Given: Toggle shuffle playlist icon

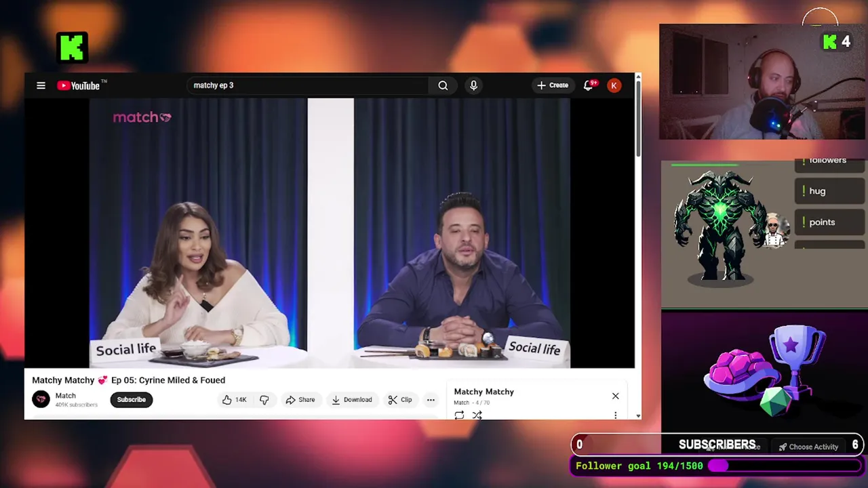Looking at the screenshot, I should [x=477, y=415].
